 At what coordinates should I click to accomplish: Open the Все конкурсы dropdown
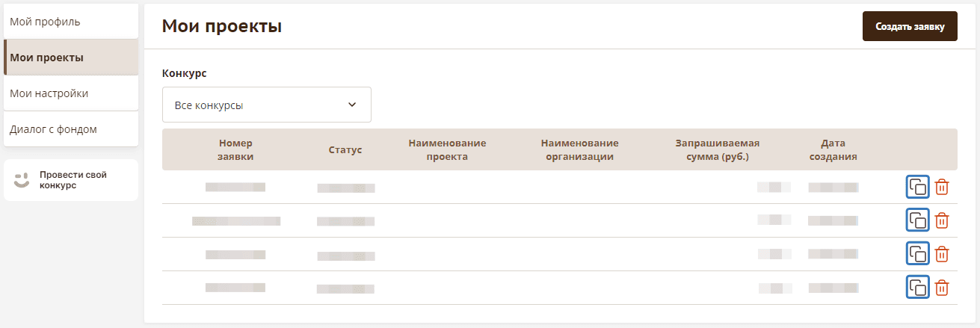254,105
